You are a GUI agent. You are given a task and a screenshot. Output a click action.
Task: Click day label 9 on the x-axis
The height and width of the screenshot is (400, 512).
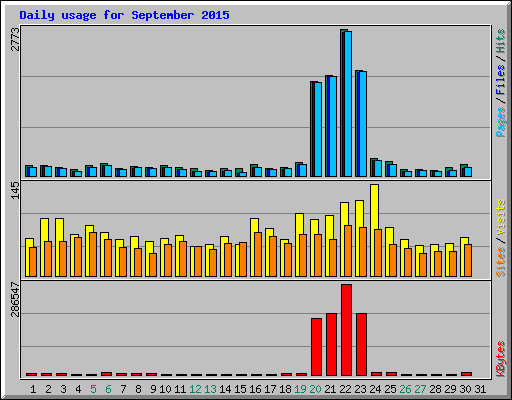click(153, 389)
